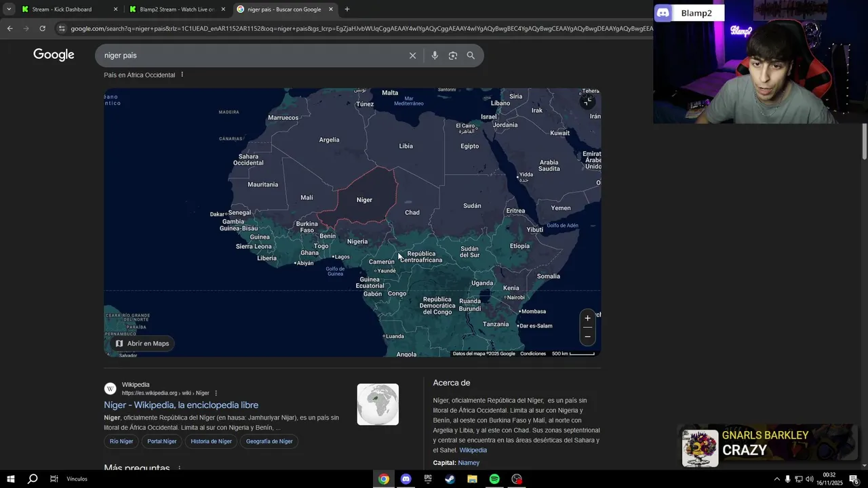Click the magnifier search button
The height and width of the screenshot is (488, 868).
pyautogui.click(x=471, y=56)
